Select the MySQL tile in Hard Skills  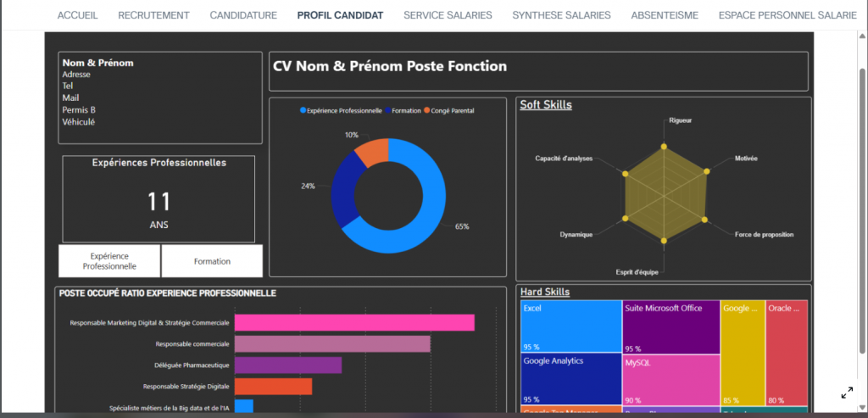click(x=670, y=379)
